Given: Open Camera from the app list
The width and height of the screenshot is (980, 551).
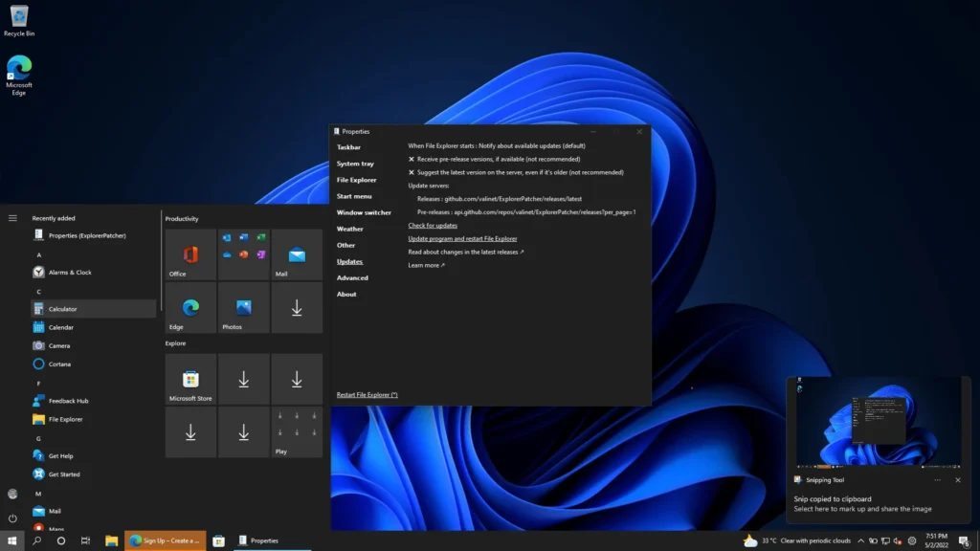Looking at the screenshot, I should (94, 345).
